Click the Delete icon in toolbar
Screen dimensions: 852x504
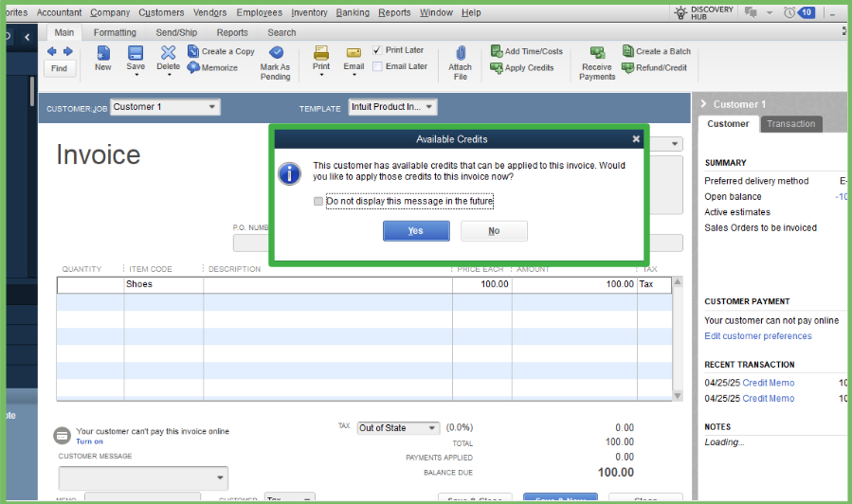(168, 53)
